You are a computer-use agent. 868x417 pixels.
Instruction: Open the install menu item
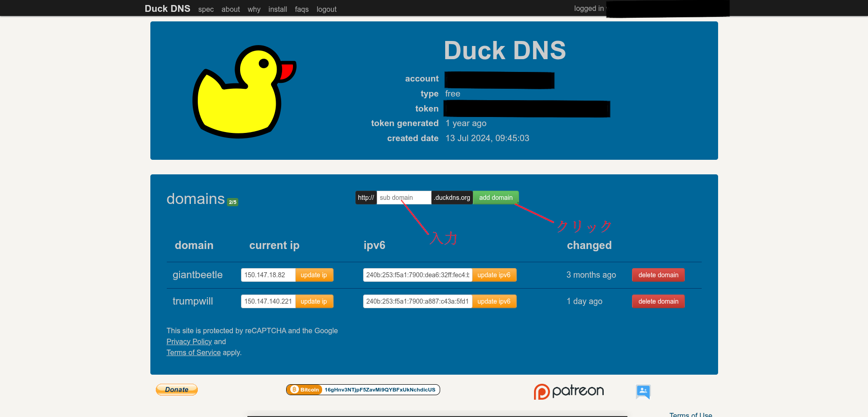[x=277, y=9]
